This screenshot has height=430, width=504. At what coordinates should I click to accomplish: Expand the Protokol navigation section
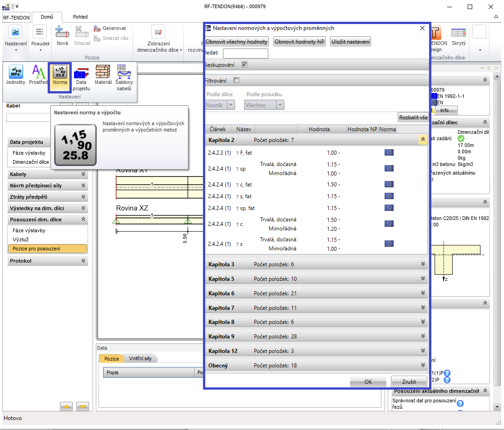tap(83, 260)
